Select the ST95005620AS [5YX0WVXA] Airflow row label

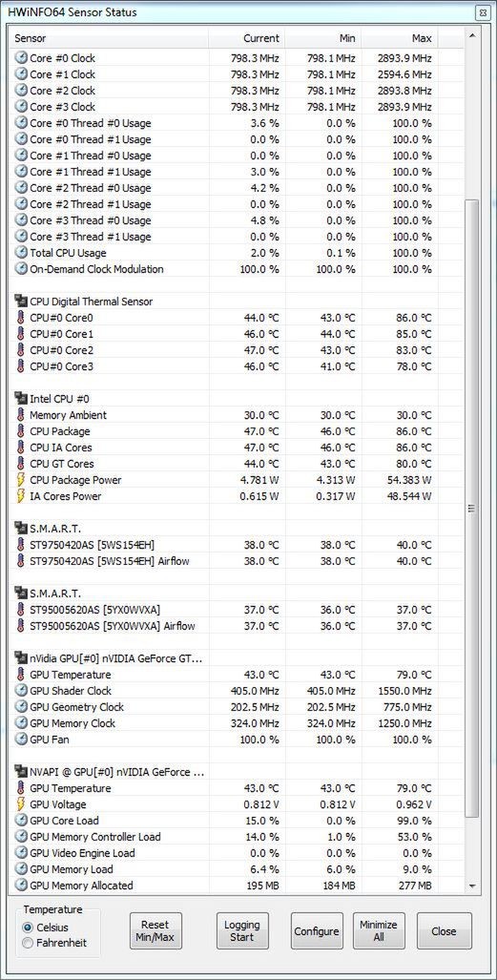113,627
